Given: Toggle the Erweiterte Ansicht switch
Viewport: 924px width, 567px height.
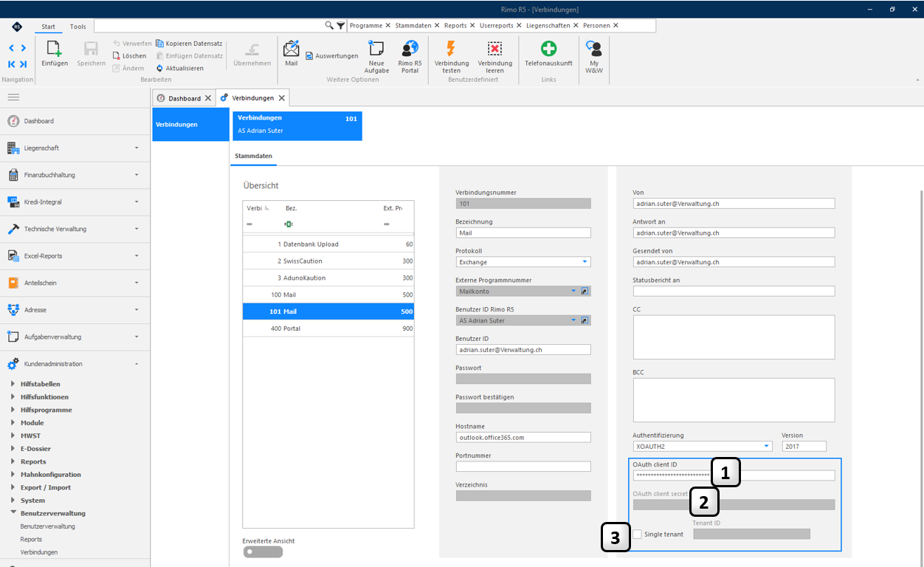Looking at the screenshot, I should click(x=262, y=551).
